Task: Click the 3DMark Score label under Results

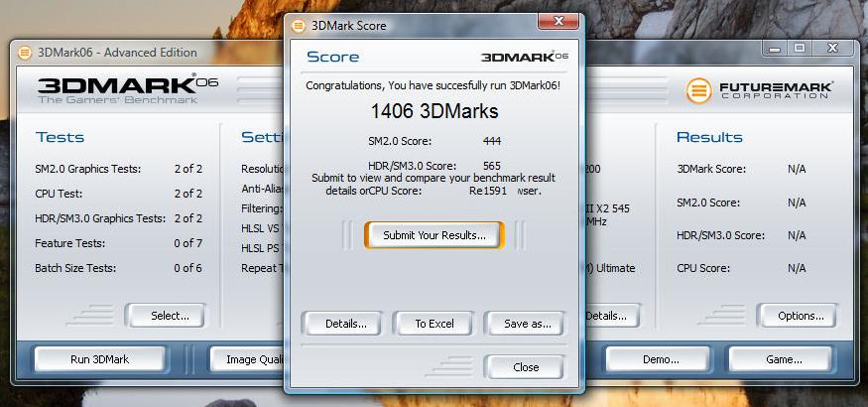Action: (711, 169)
